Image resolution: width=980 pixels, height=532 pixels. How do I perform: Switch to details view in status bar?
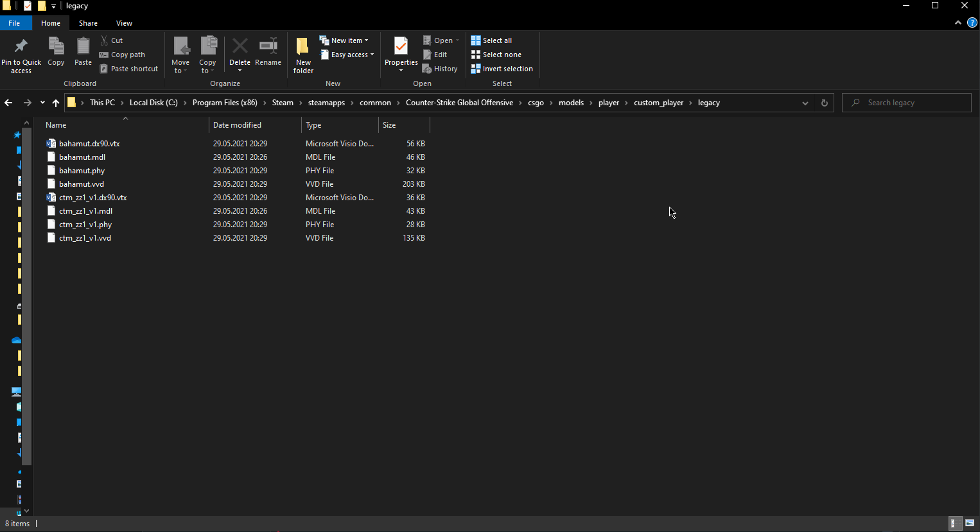[x=955, y=523]
